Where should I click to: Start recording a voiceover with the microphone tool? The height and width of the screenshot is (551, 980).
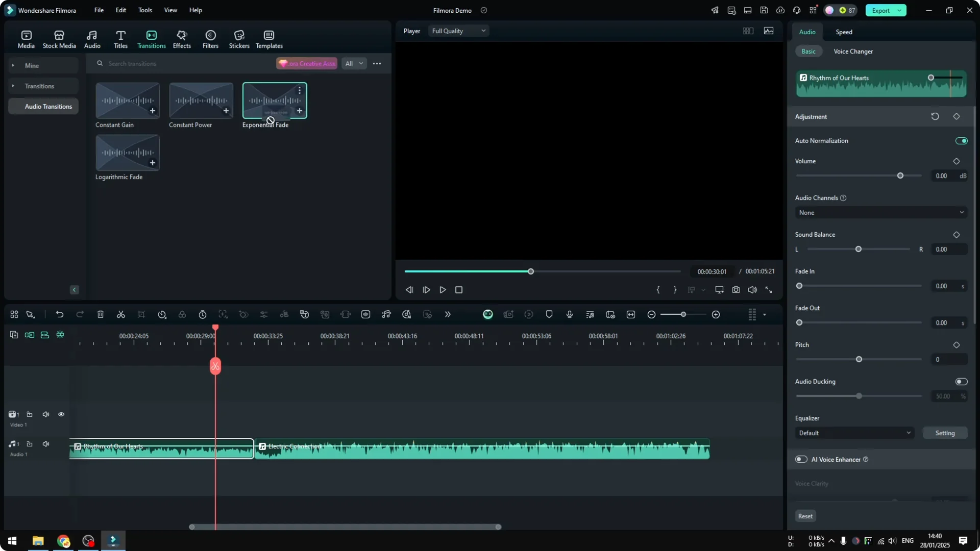click(569, 314)
